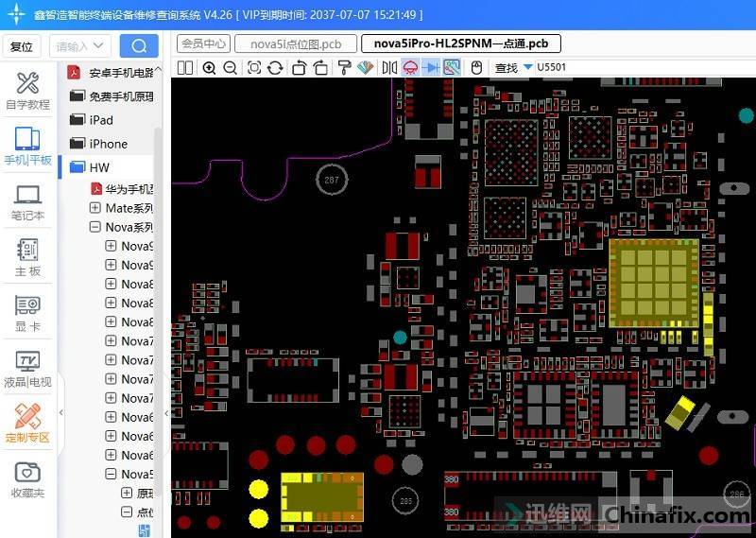Expand the Mate系列 tree node

click(x=95, y=208)
